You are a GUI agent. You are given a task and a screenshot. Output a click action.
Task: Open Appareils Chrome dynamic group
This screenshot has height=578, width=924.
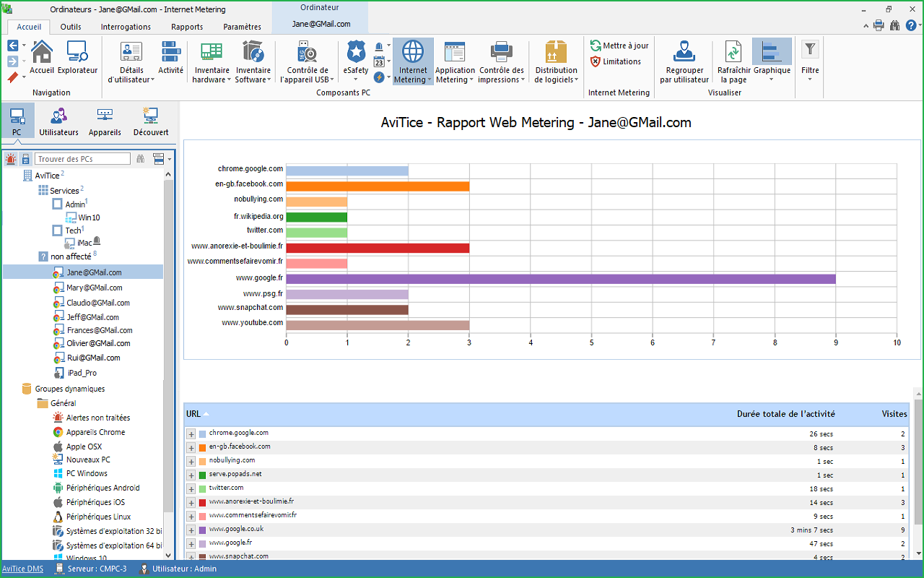95,432
